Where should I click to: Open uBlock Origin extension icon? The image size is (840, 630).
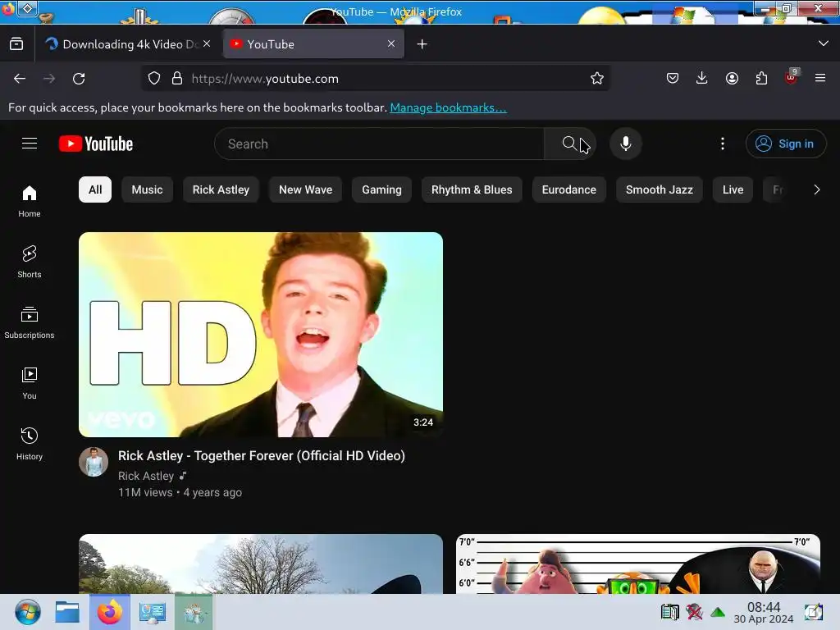792,77
